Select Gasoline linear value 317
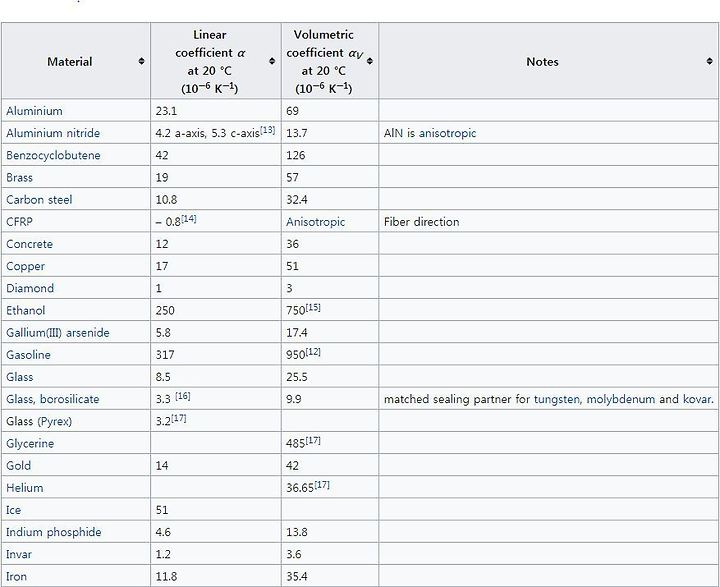Screen dimensions: 720x587 click(x=165, y=355)
